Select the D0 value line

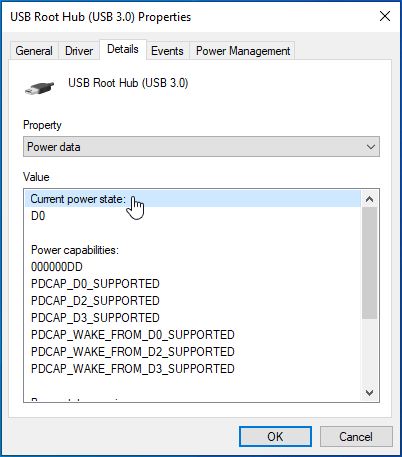click(x=38, y=216)
